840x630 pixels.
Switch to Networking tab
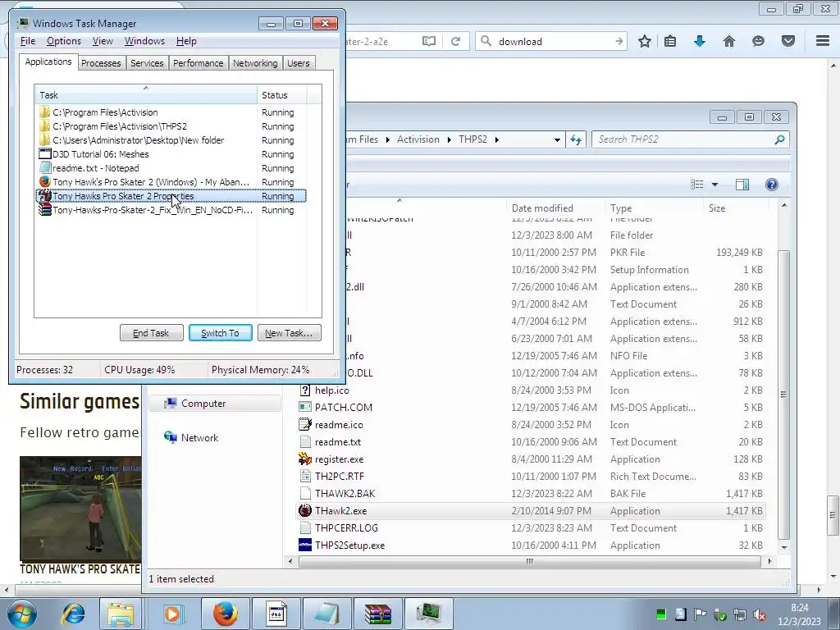click(255, 63)
